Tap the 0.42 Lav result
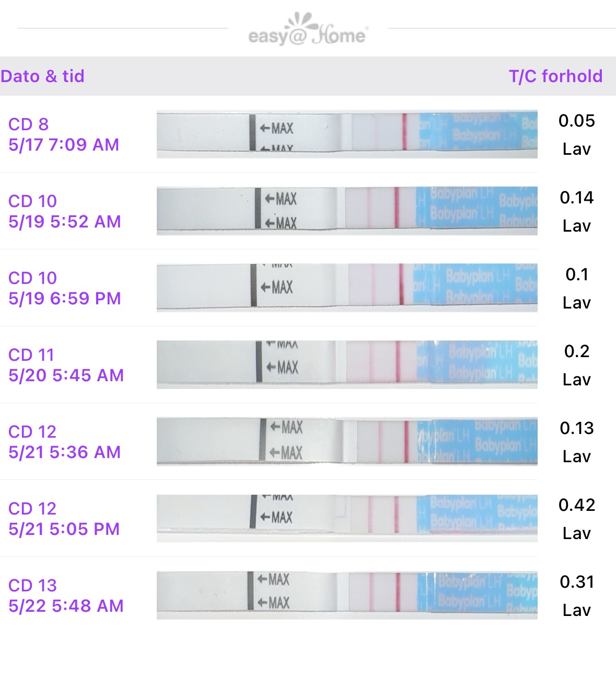The image size is (616, 697). (x=576, y=519)
